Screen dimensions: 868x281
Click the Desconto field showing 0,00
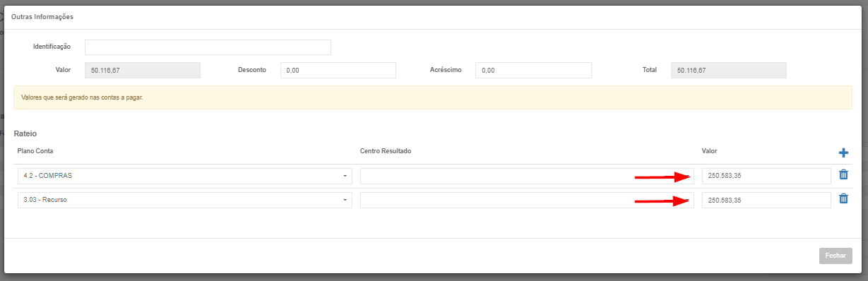click(338, 71)
